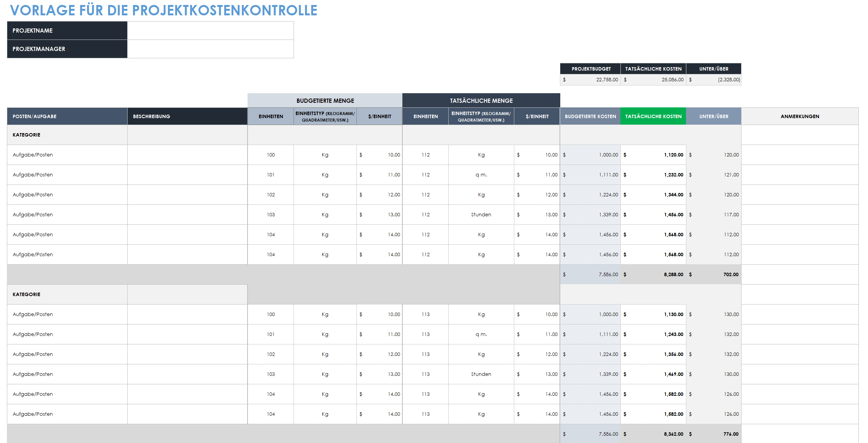The width and height of the screenshot is (868, 443).
Task: Click second category actual subtotal 8,362.00
Action: pyautogui.click(x=653, y=434)
